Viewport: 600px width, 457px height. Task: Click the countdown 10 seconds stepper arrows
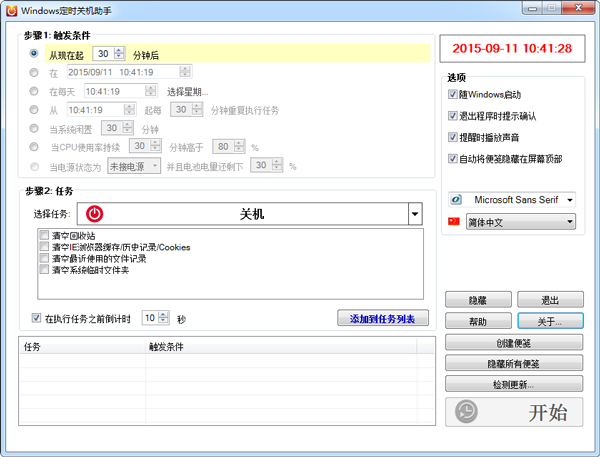(x=163, y=317)
